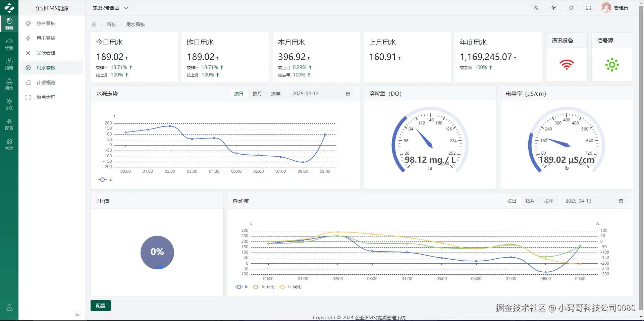Toggle the Ic-同比 legend in 浮动波

tap(290, 287)
